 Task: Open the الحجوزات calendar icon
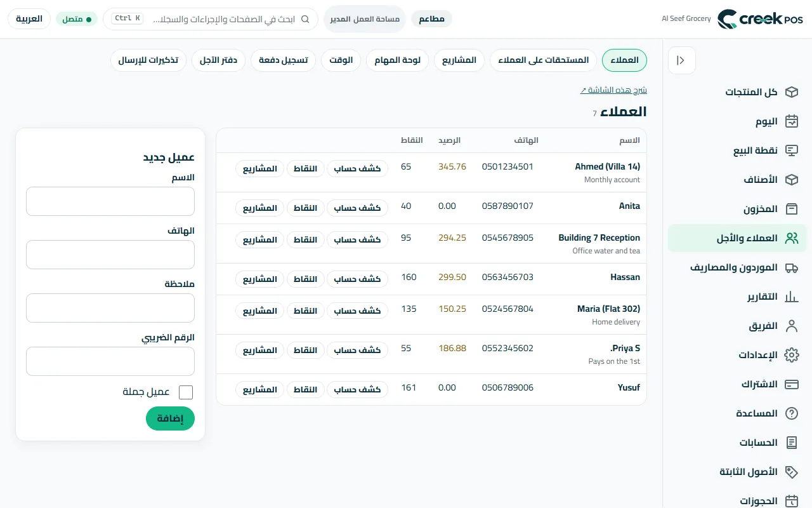(x=791, y=501)
